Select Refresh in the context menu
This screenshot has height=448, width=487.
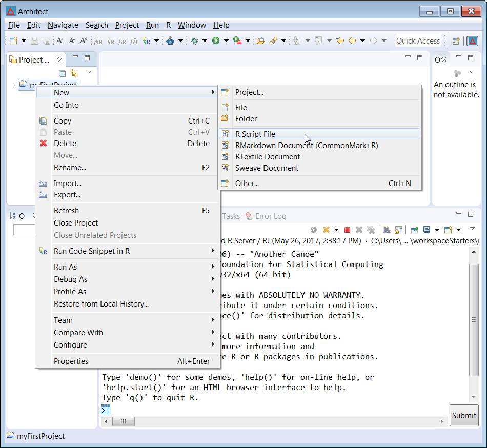(128, 211)
